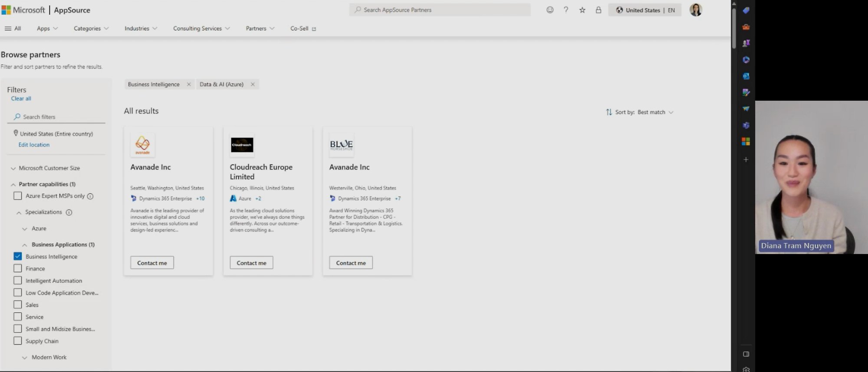Check the Service checkbox

[x=18, y=317]
